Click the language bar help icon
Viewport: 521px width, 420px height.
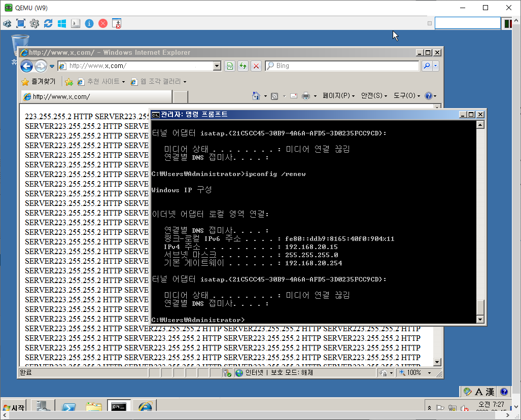[x=504, y=392]
